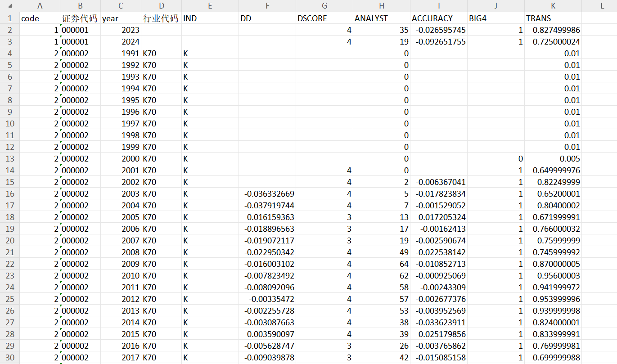This screenshot has width=617, height=364.
Task: Select row 16 by its row number
Action: coord(9,194)
